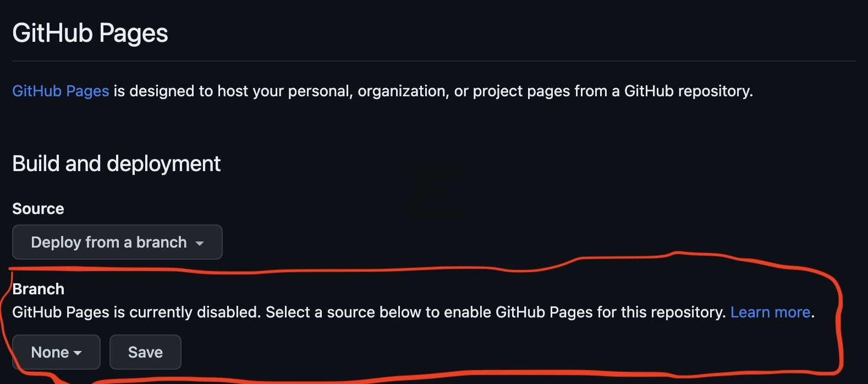Click the words 'project pages' in the description
This screenshot has width=868, height=384.
click(521, 91)
